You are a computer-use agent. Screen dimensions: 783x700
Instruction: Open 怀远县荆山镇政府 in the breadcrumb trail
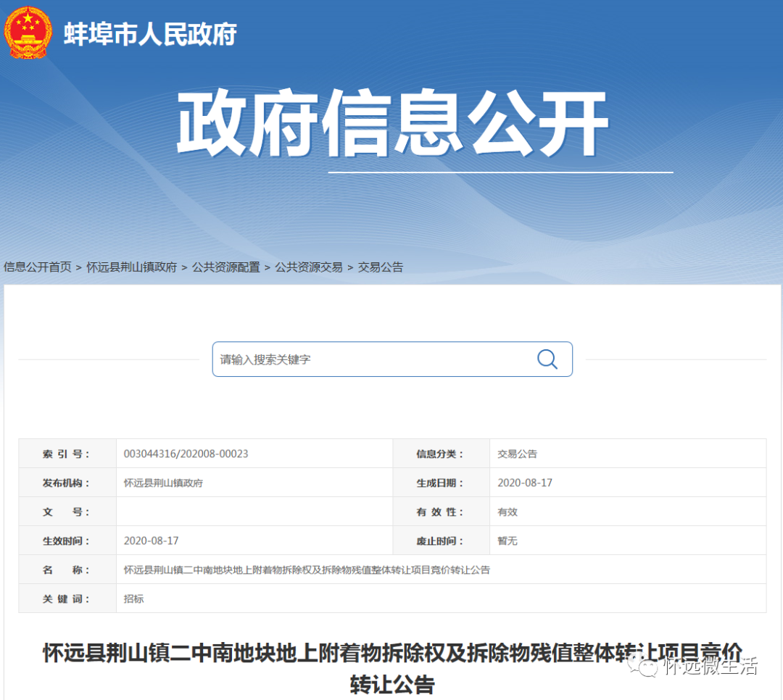coord(131,267)
